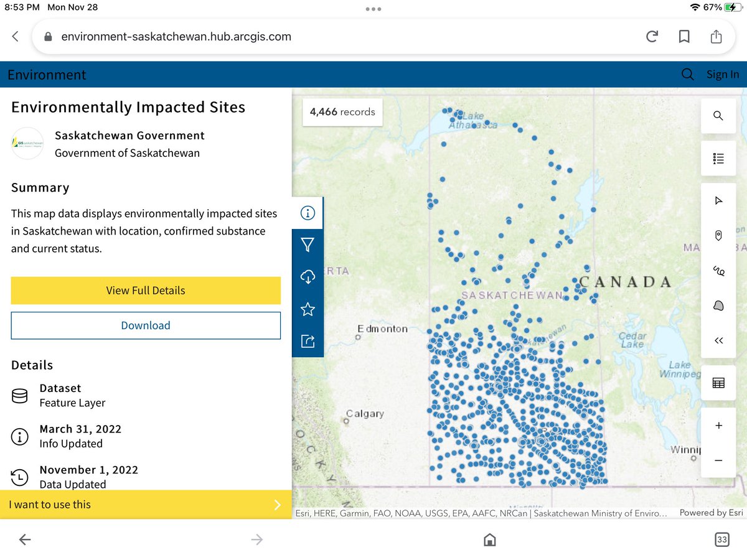The width and height of the screenshot is (747, 560).
Task: Click the Lake Athabasca label on map
Action: tap(474, 120)
